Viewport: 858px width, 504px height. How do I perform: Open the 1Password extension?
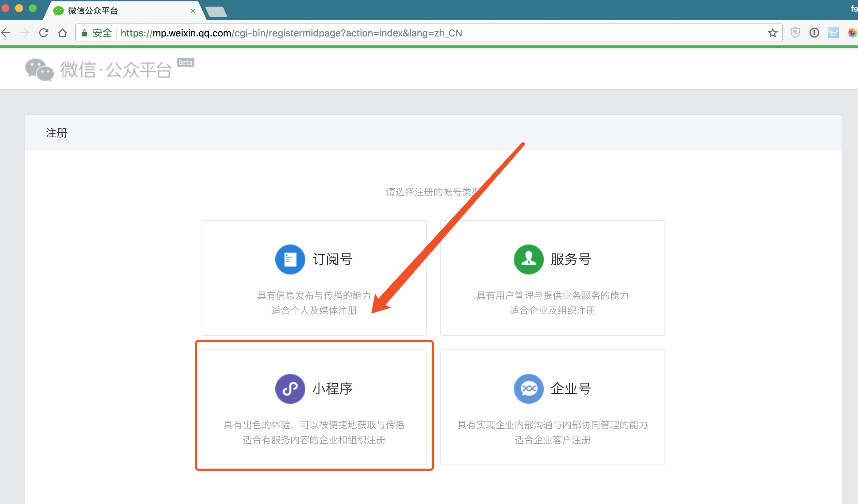tap(814, 33)
